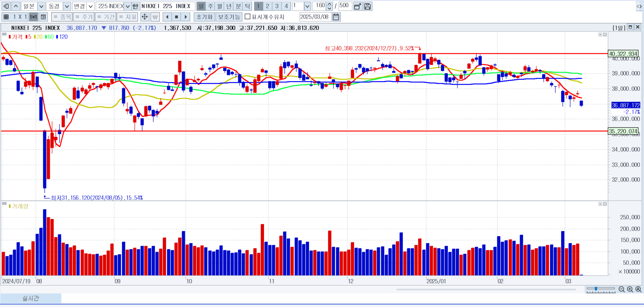Click the table layout panel icon
The height and width of the screenshot is (307, 644).
43,17
